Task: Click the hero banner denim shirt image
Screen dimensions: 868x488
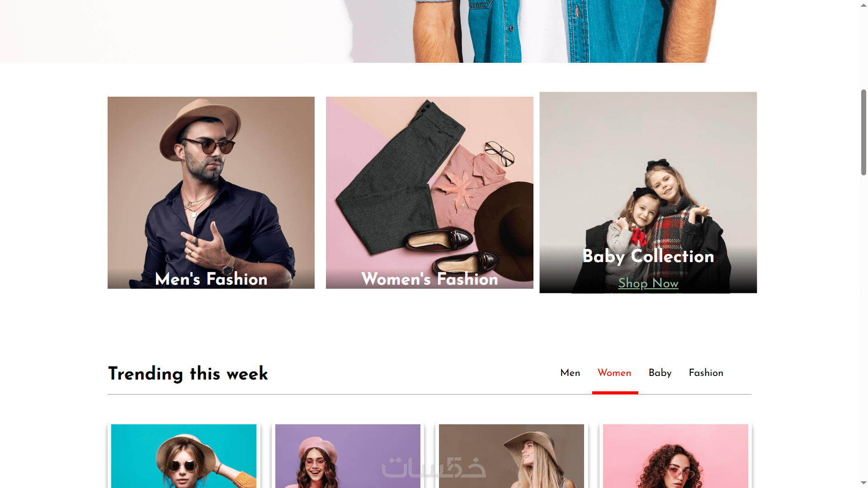Action: pos(561,31)
